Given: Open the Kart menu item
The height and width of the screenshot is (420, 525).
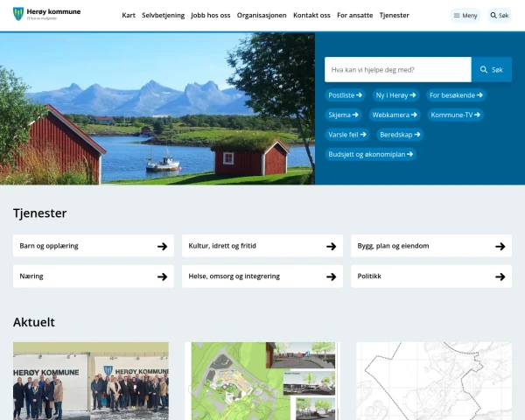Looking at the screenshot, I should click(129, 16).
